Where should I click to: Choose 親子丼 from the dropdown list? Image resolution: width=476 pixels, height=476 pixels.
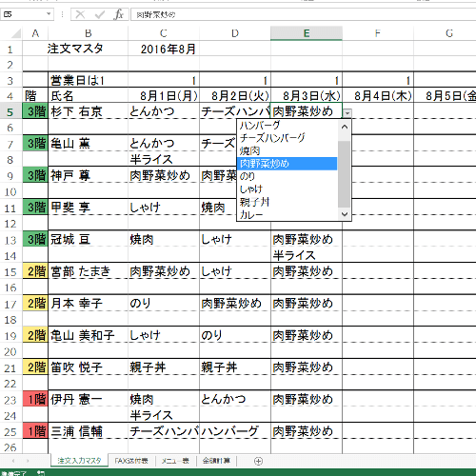pyautogui.click(x=288, y=202)
